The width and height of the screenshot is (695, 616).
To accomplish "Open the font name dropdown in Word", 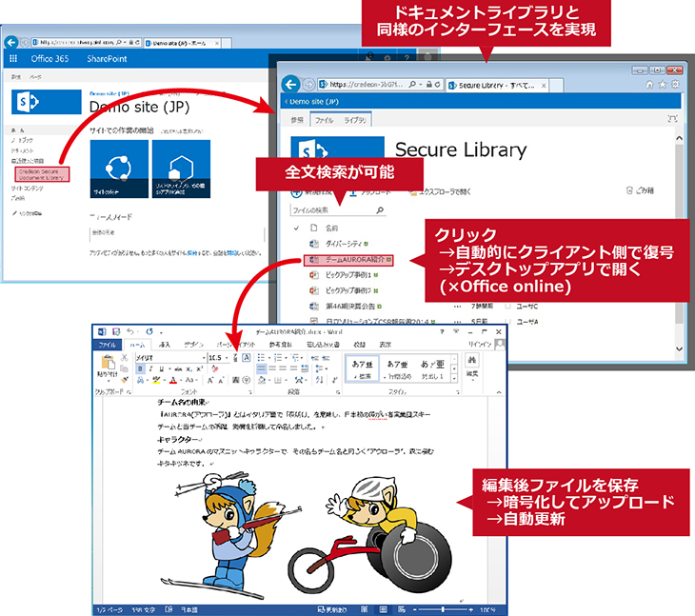I will 203,357.
